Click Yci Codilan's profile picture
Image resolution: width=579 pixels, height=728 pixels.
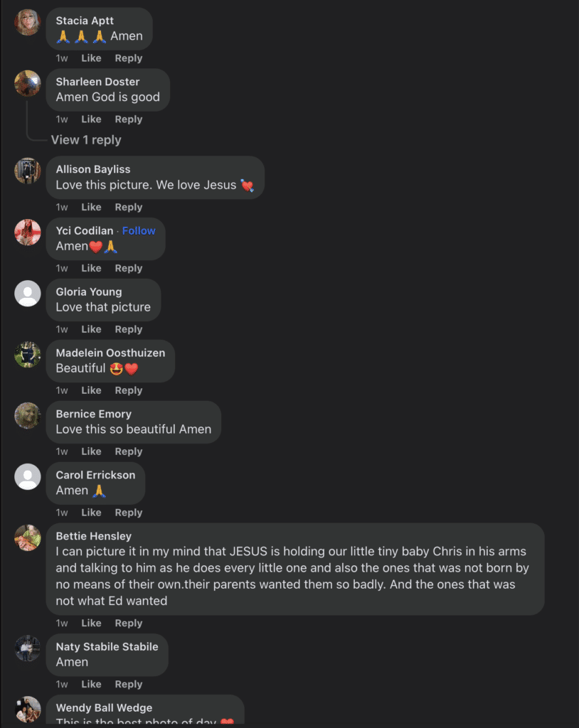[28, 232]
